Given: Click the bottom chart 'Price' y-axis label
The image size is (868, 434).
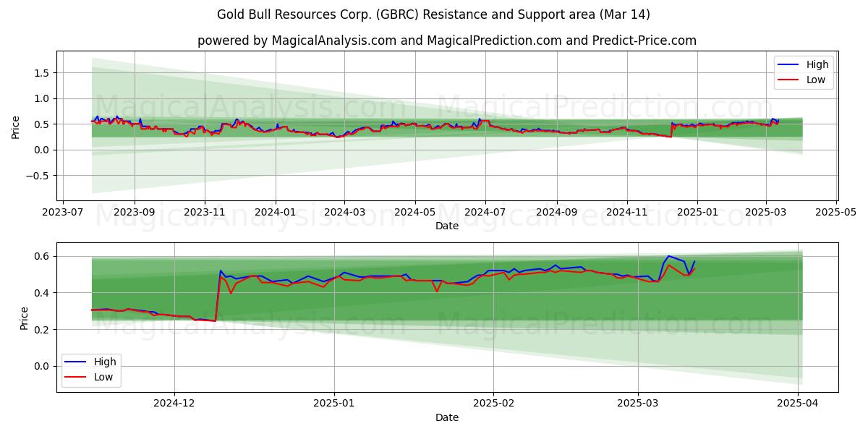Looking at the screenshot, I should point(25,318).
